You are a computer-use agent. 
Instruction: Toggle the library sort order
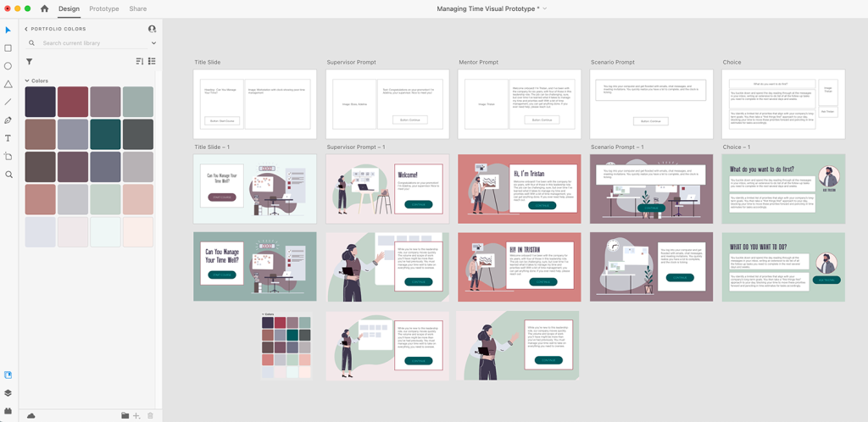coord(140,61)
